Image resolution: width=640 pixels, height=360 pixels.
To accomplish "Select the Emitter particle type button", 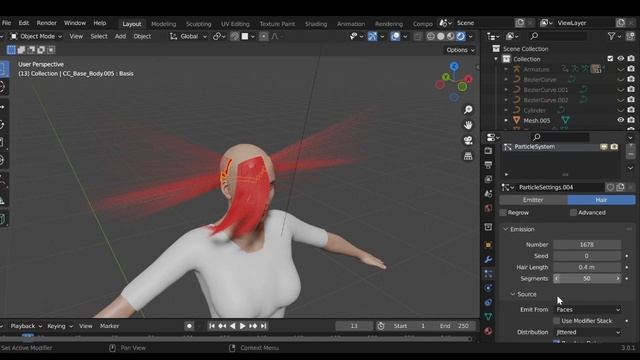I will coord(533,200).
